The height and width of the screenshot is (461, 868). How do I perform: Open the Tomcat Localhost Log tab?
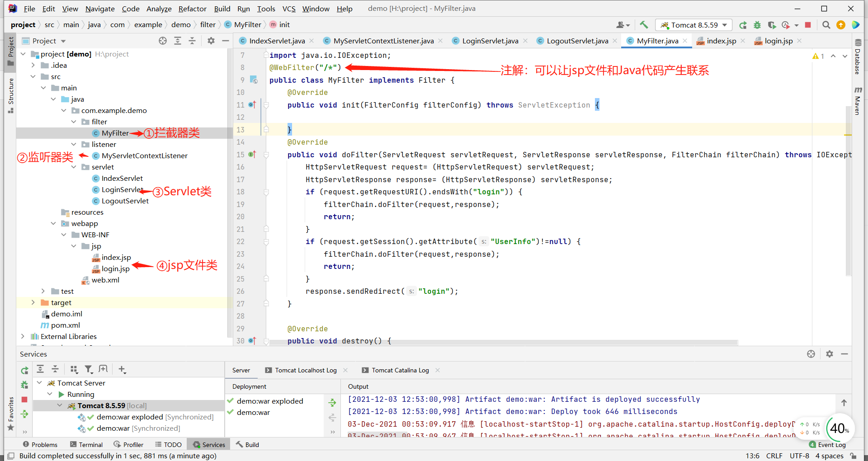pos(306,370)
